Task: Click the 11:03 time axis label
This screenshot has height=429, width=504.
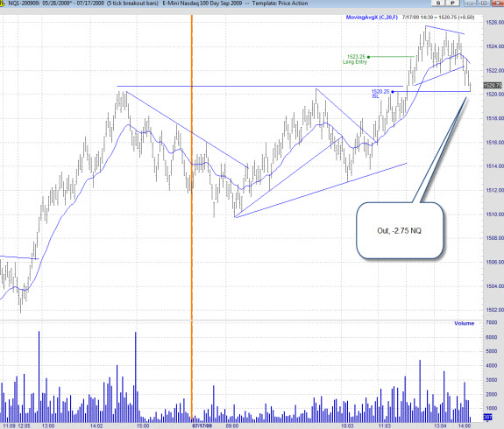Action: pos(384,426)
